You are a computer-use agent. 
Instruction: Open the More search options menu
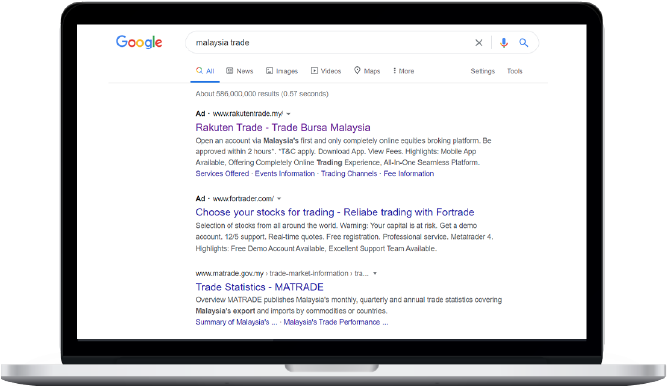point(403,71)
